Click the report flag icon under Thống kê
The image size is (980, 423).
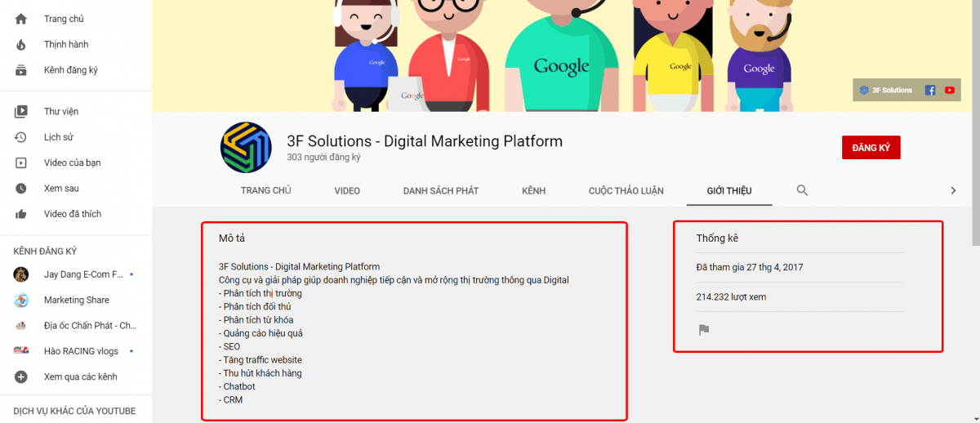[x=703, y=330]
